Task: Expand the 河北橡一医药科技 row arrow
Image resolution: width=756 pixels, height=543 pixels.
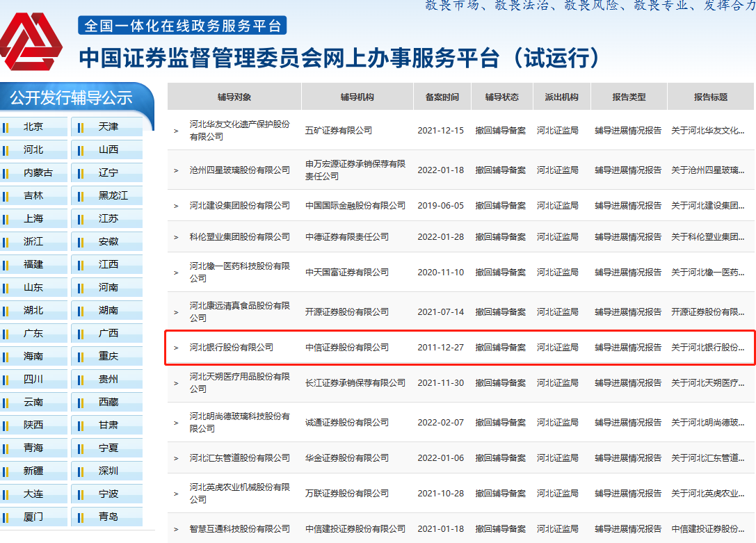Action: click(x=176, y=273)
